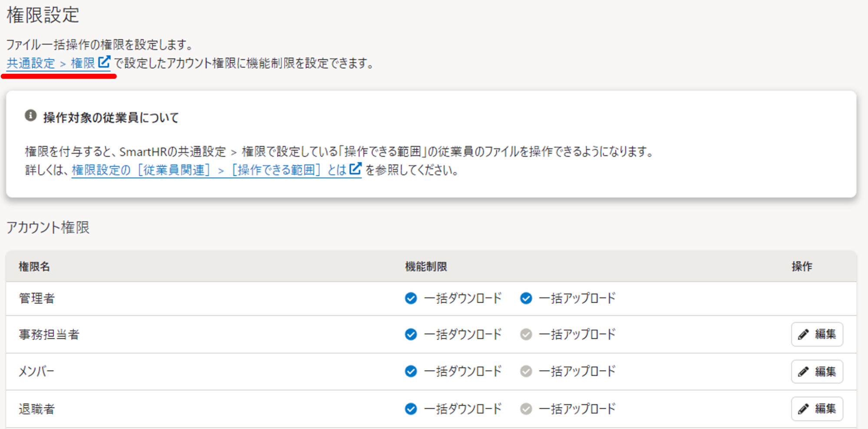This screenshot has height=429, width=868.
Task: Click external link icon after 操作できる範囲 とは
Action: pyautogui.click(x=355, y=168)
